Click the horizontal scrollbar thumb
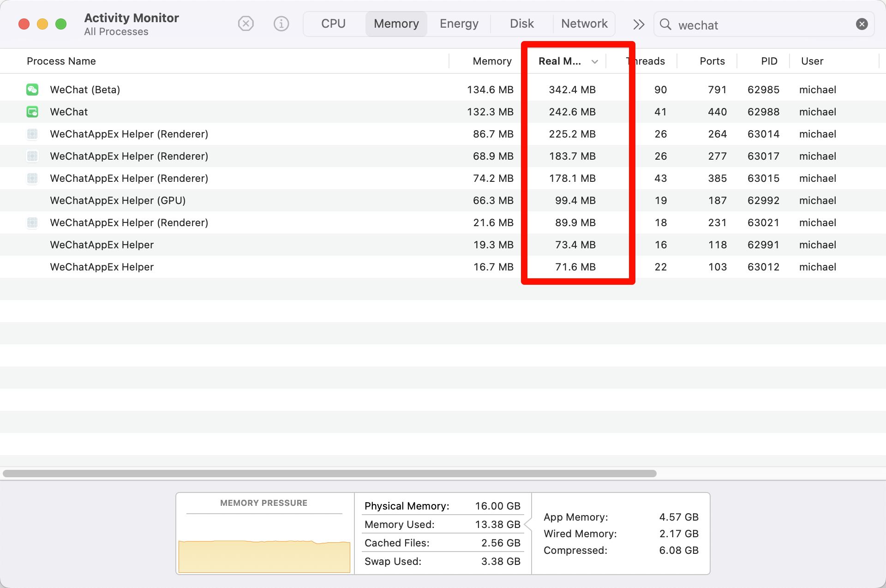This screenshot has height=588, width=886. click(329, 473)
